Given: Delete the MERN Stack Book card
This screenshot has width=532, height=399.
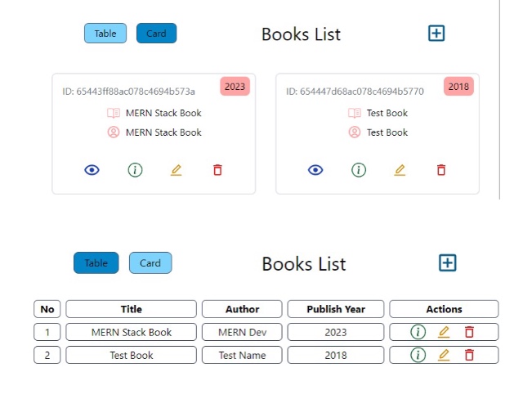Looking at the screenshot, I should 217,170.
